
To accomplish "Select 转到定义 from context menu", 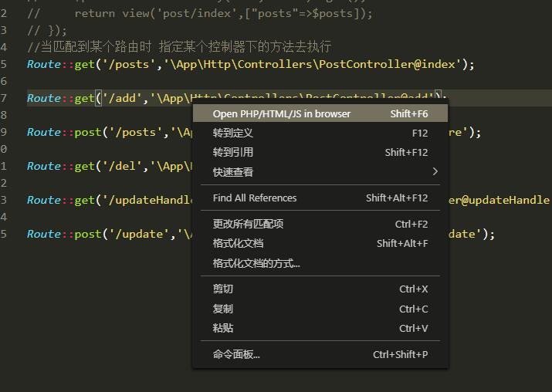I will pyautogui.click(x=320, y=133).
